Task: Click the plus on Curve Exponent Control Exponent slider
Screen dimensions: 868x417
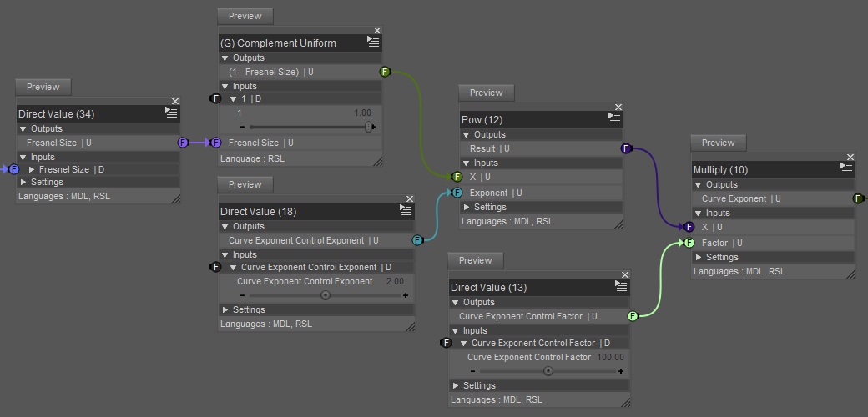Action: pos(406,295)
